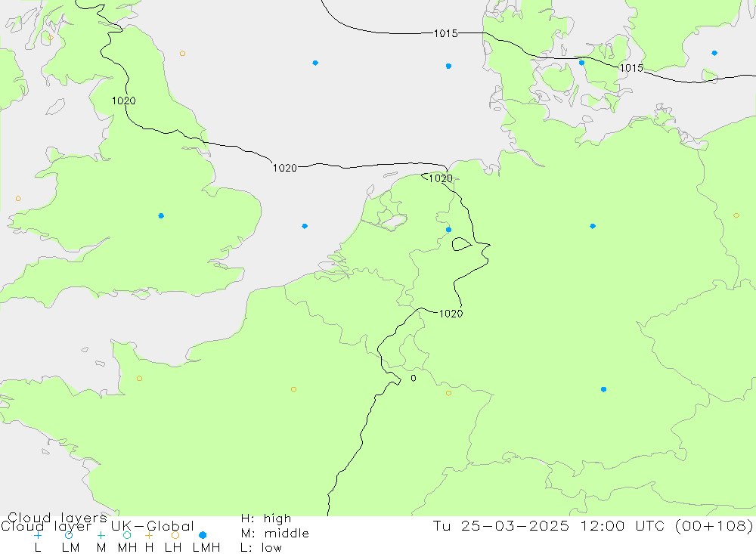
Task: Click the 'MH' legend label text
Action: 127,548
